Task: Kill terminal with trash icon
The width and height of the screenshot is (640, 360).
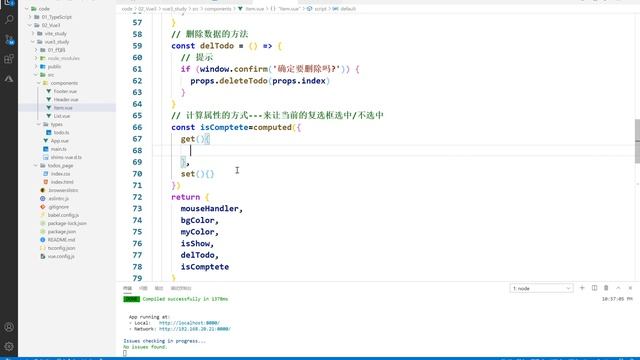Action: pyautogui.click(x=606, y=288)
